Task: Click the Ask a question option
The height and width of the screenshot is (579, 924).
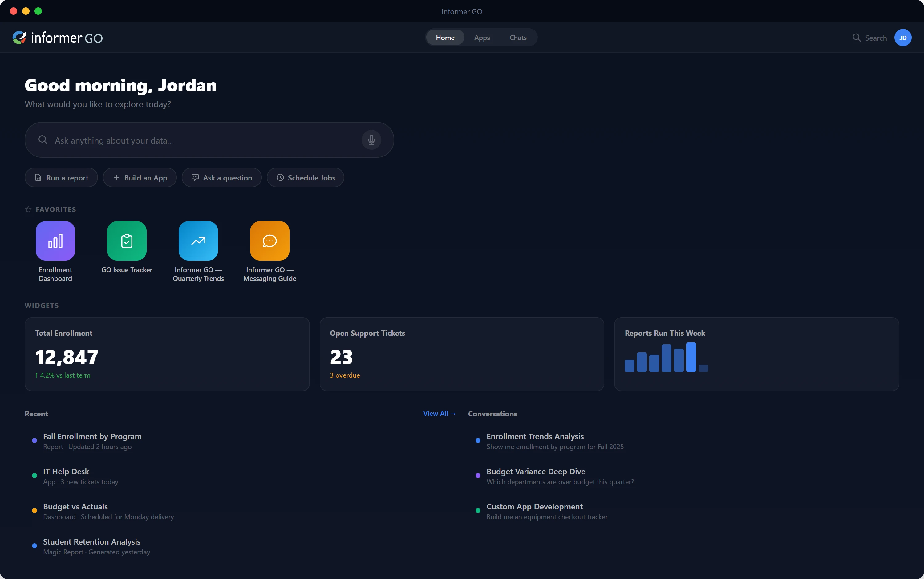Action: pos(221,177)
